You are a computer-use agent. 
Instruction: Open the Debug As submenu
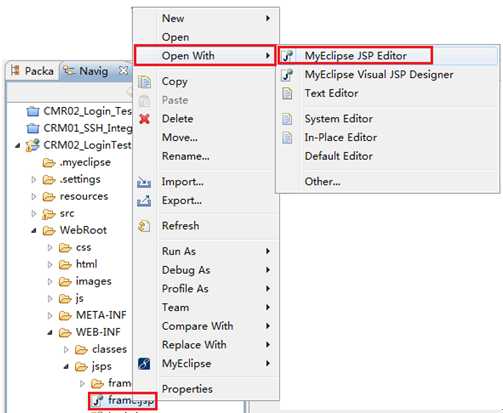(206, 270)
